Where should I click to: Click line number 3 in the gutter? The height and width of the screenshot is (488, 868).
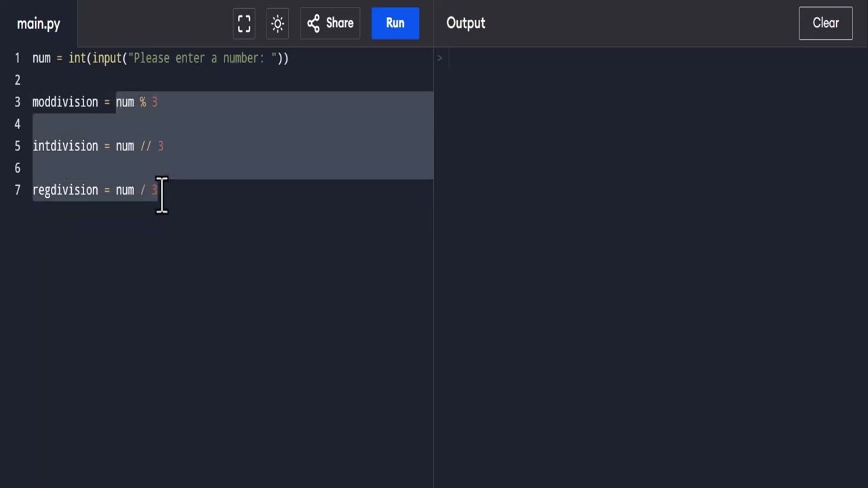(x=17, y=102)
